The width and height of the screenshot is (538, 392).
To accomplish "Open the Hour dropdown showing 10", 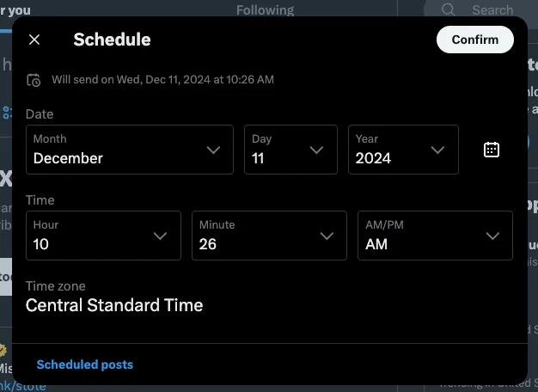I will pyautogui.click(x=103, y=236).
